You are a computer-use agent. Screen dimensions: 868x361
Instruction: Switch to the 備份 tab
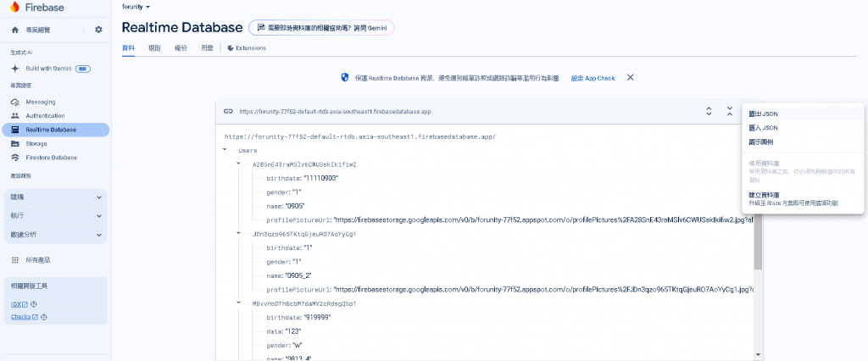tap(181, 48)
